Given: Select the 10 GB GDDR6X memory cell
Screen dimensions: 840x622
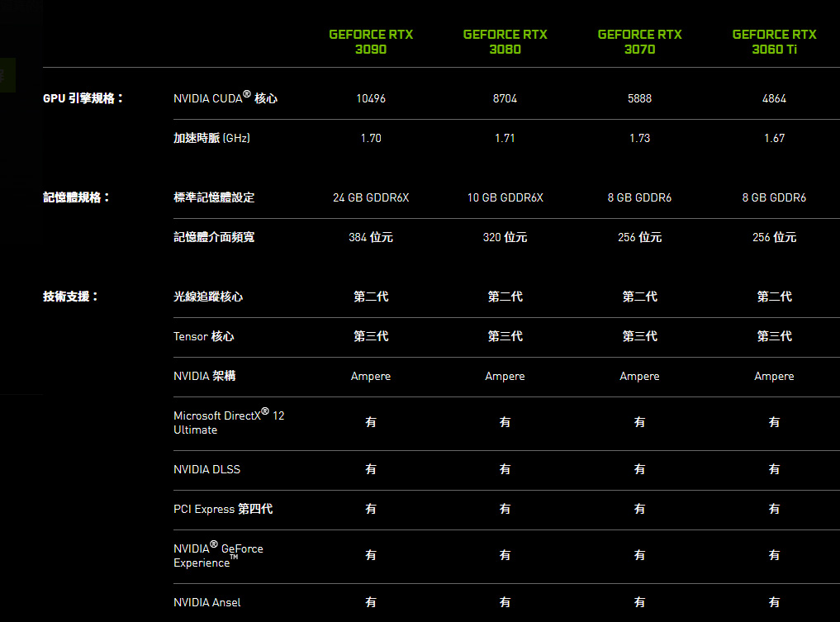Looking at the screenshot, I should [x=505, y=197].
